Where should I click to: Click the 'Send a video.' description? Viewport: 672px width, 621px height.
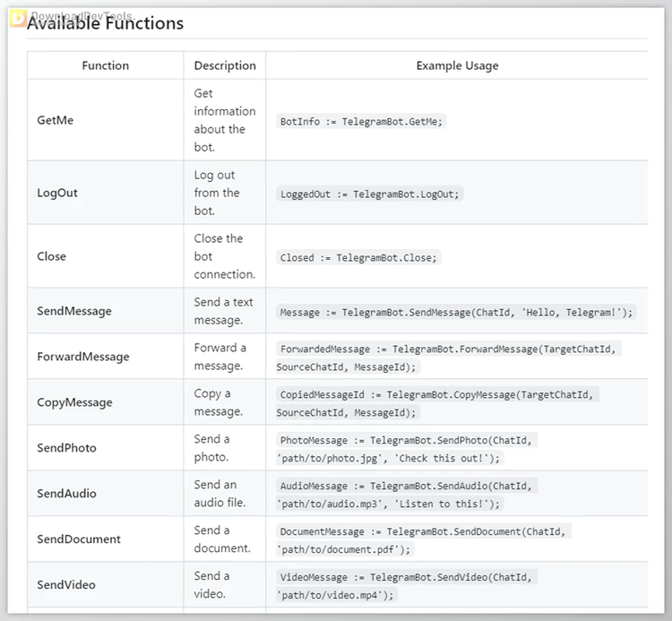point(211,584)
